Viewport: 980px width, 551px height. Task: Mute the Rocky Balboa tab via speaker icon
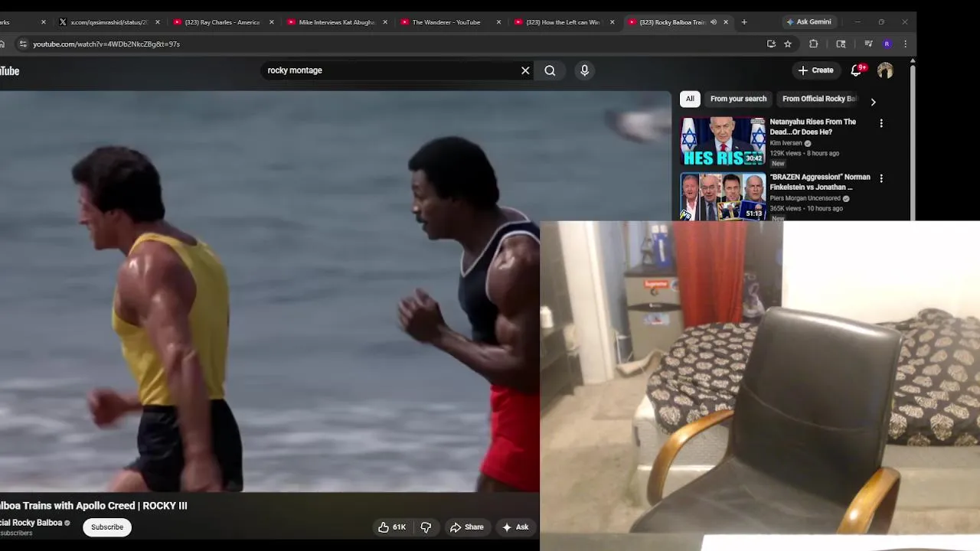click(x=713, y=22)
